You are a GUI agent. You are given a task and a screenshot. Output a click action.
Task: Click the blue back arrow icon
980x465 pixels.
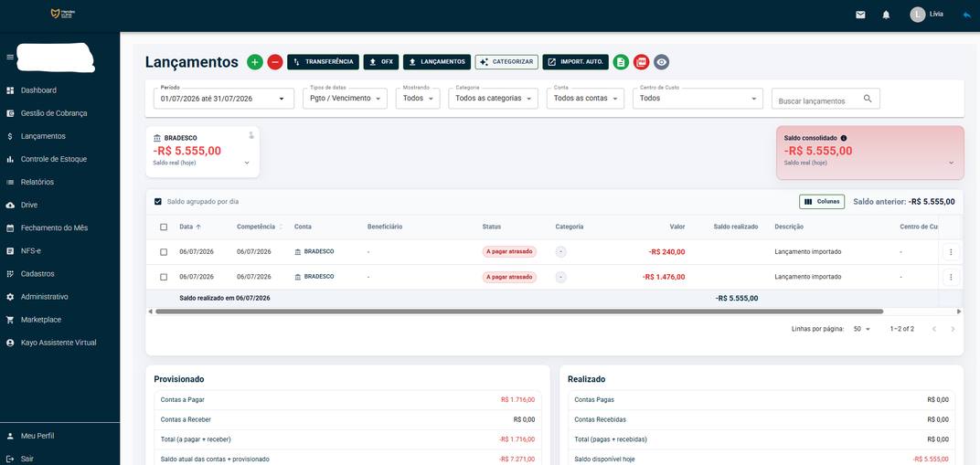tap(967, 15)
